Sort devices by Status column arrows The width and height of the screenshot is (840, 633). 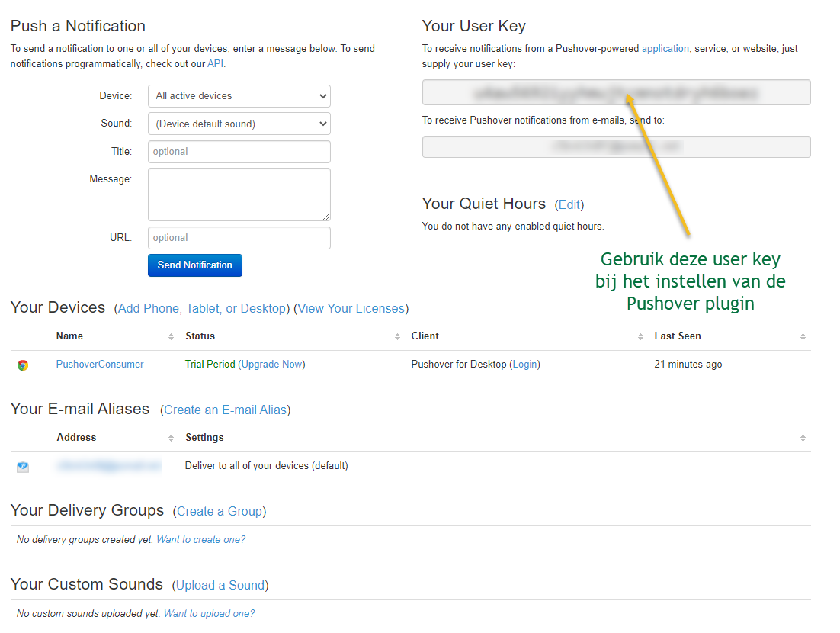(x=397, y=336)
